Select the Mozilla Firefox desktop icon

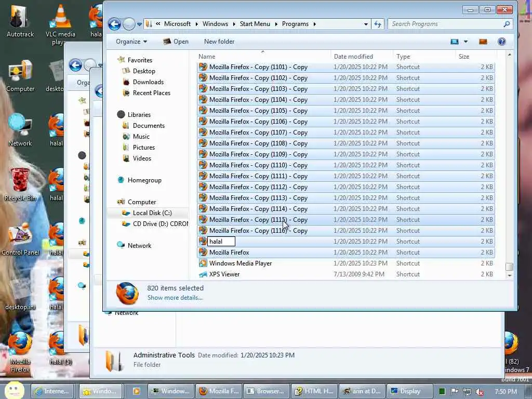point(20,352)
